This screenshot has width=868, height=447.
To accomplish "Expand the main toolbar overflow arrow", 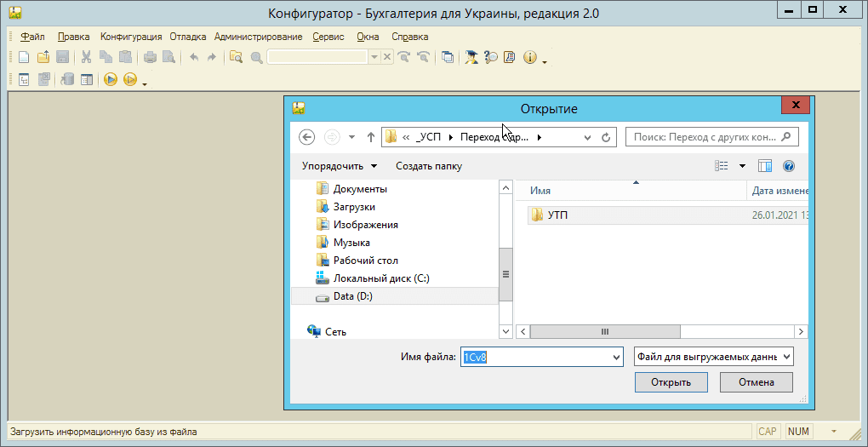I will (544, 61).
